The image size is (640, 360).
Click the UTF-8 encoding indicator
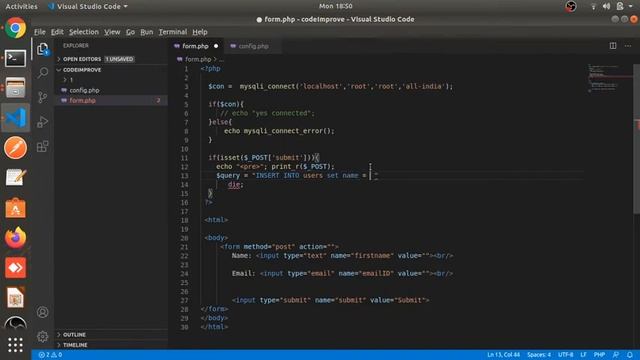pos(565,355)
